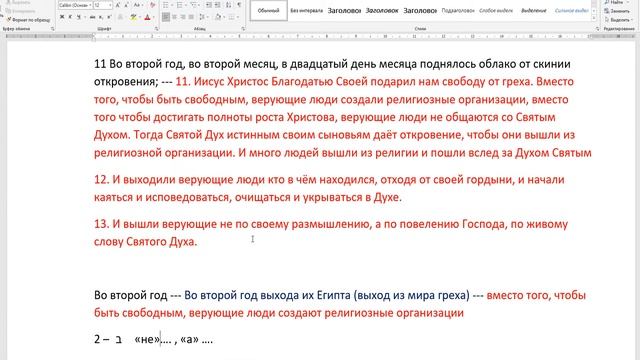Click the word "откровения;" in the first paragraph

click(126, 82)
